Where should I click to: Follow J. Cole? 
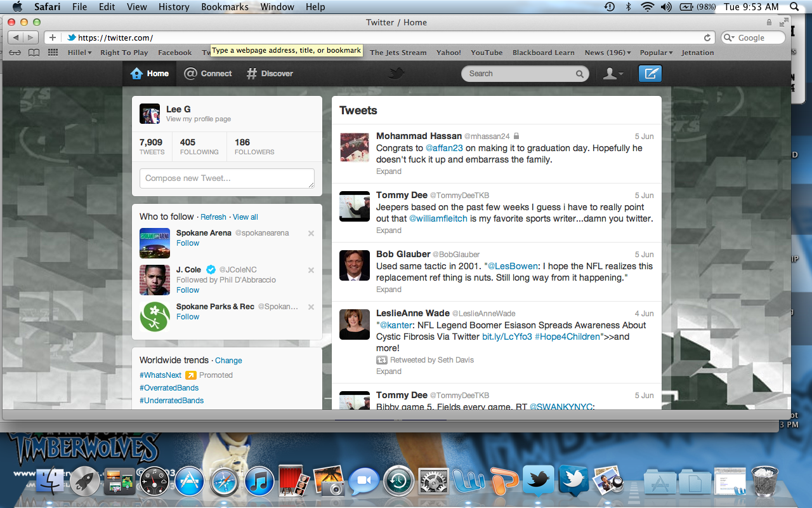(188, 290)
